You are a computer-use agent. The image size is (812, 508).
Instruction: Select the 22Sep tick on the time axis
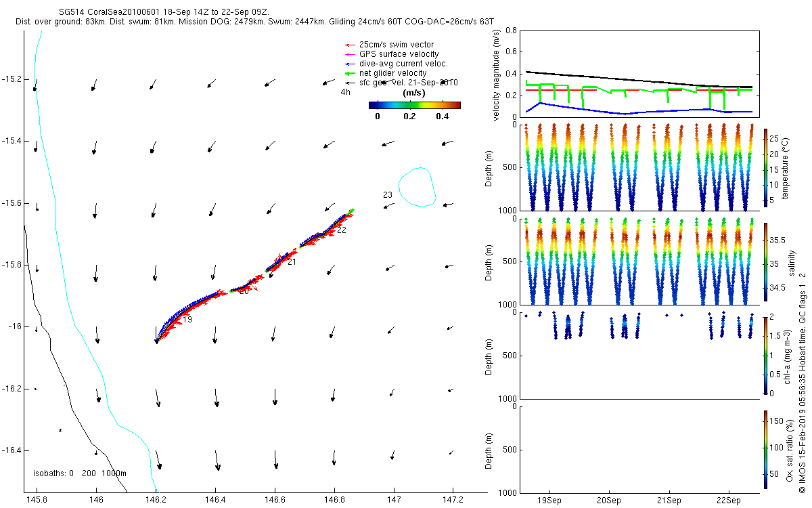tap(728, 500)
